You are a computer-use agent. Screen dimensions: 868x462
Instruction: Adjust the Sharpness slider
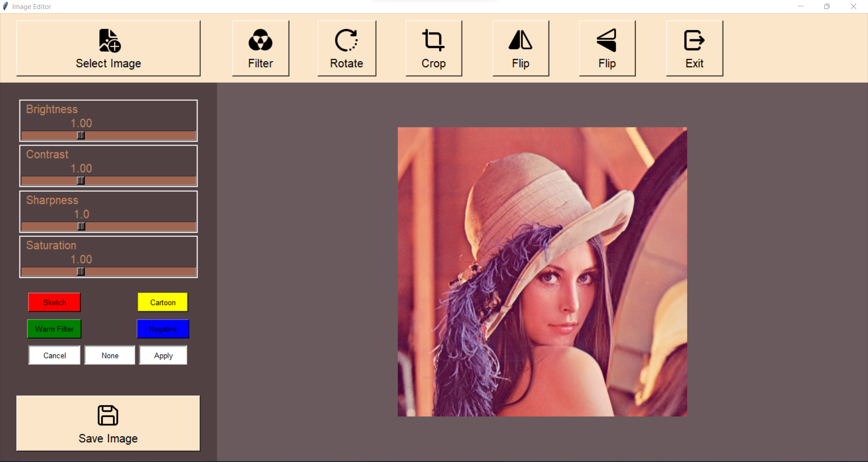[80, 226]
